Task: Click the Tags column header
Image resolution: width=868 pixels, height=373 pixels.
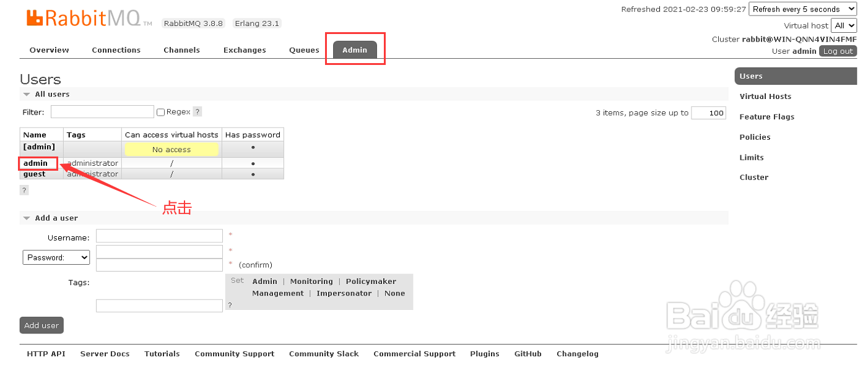Action: coord(76,135)
